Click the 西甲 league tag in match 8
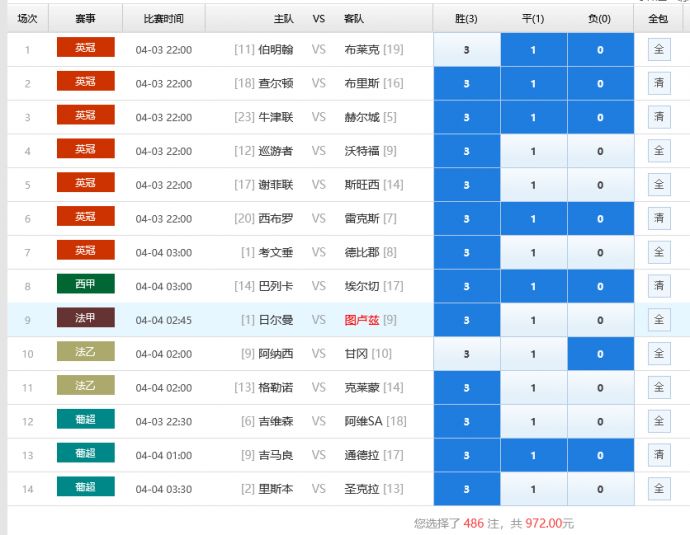The height and width of the screenshot is (535, 690). tap(85, 285)
